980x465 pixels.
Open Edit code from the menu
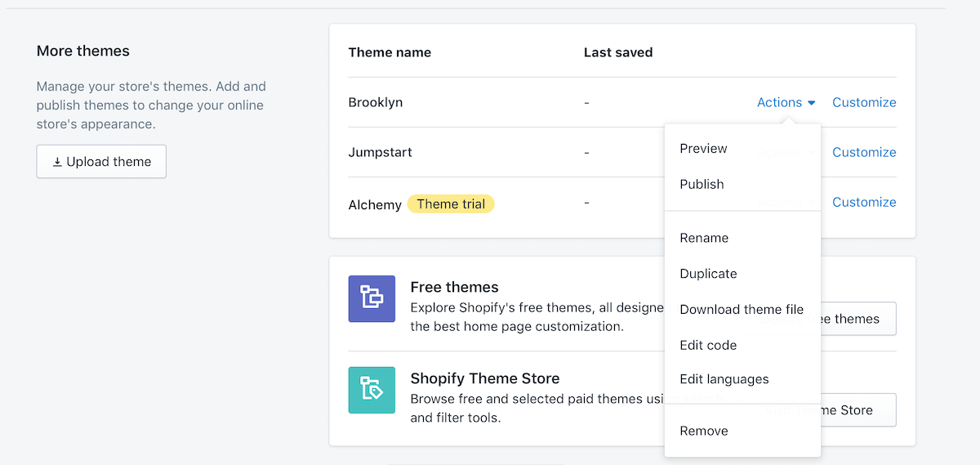pos(708,346)
